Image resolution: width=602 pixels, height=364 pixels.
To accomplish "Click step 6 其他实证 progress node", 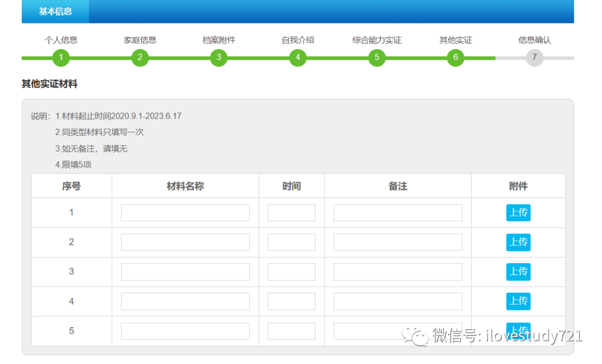I will tap(455, 57).
